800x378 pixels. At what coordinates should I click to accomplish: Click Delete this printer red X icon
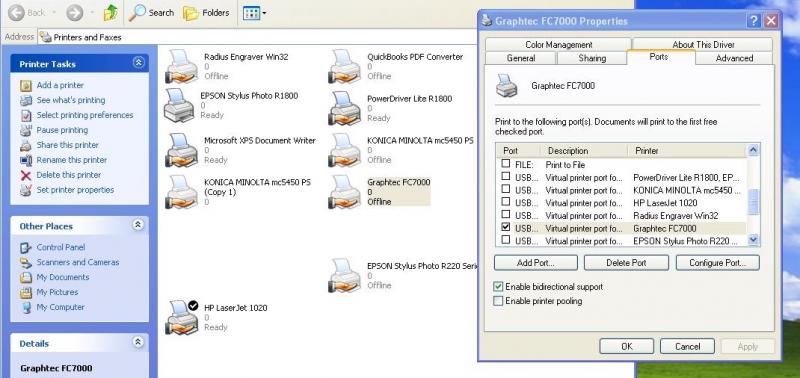coord(26,175)
